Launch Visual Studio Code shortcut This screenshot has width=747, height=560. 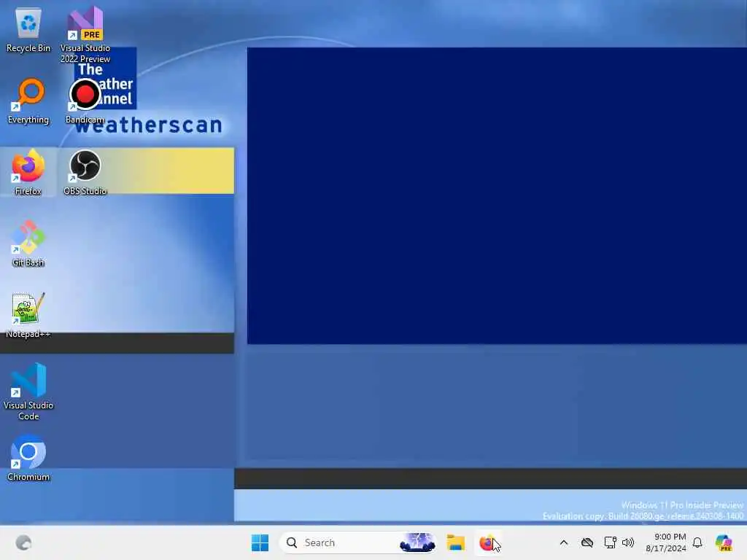point(28,392)
